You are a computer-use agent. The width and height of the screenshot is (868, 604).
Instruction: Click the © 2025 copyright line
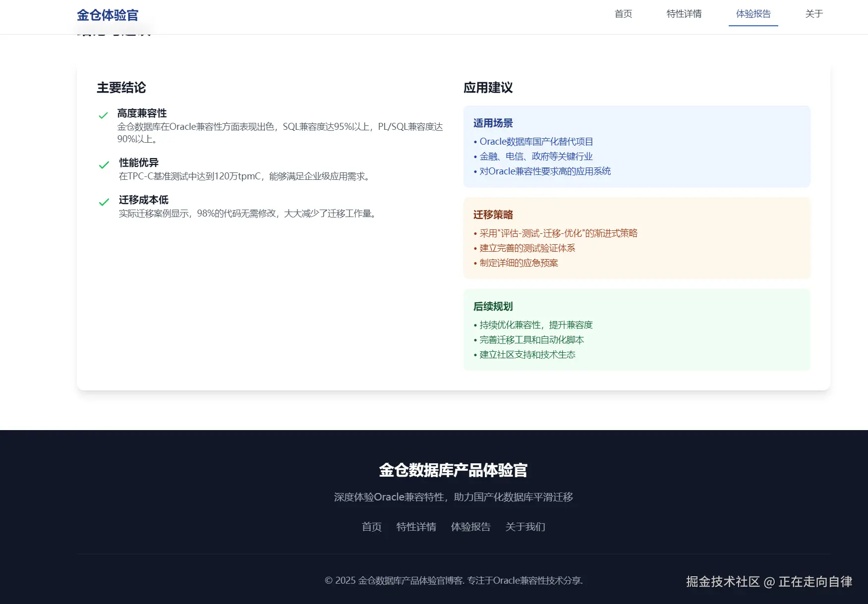point(454,580)
